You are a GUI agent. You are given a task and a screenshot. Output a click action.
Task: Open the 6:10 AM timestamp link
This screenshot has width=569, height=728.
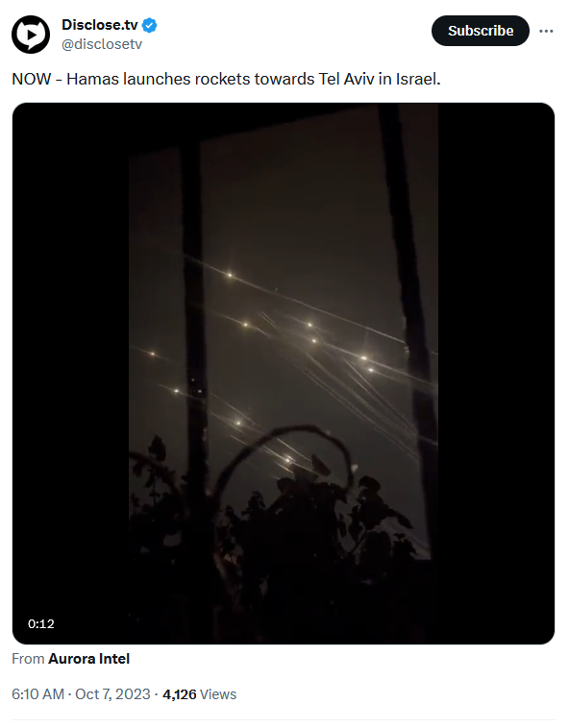[x=37, y=694]
